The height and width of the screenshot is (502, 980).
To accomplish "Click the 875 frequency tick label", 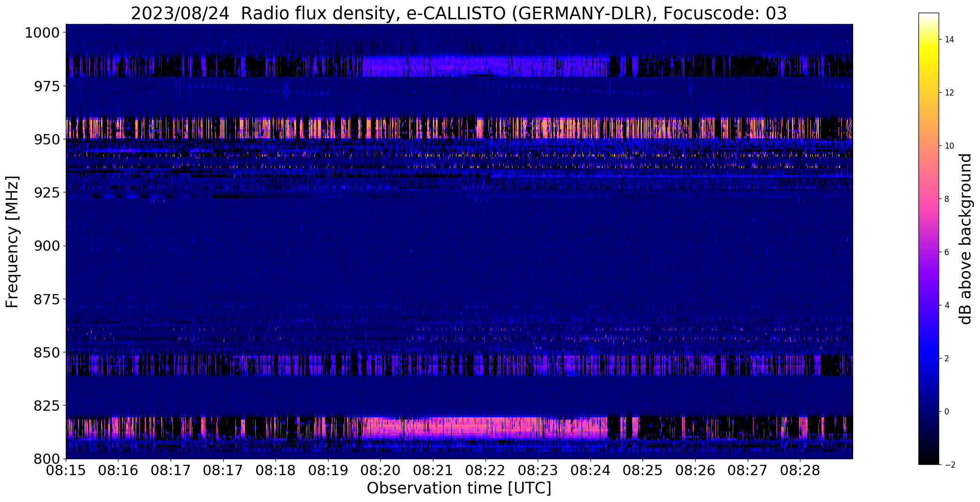I will pos(47,299).
